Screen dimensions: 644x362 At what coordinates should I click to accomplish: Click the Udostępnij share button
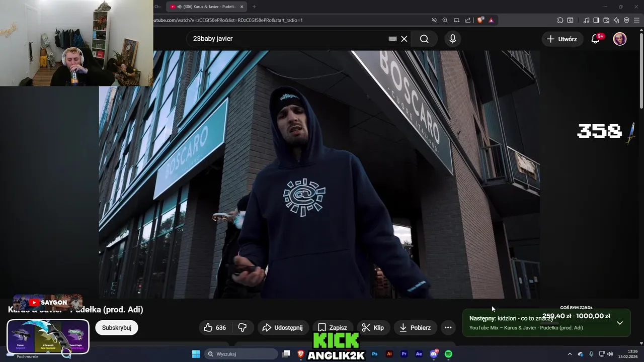[283, 327]
